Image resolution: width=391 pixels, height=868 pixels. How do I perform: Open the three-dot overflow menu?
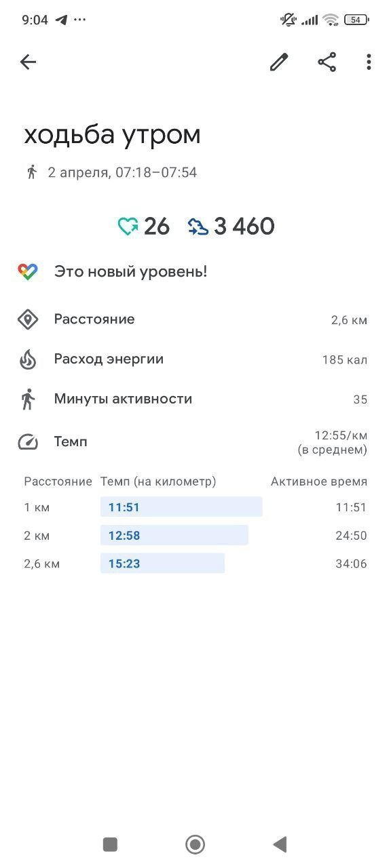[369, 62]
